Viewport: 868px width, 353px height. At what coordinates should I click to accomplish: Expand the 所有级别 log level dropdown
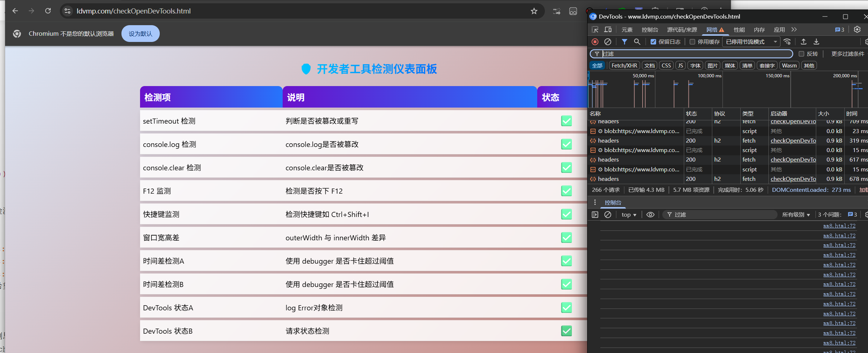point(796,215)
